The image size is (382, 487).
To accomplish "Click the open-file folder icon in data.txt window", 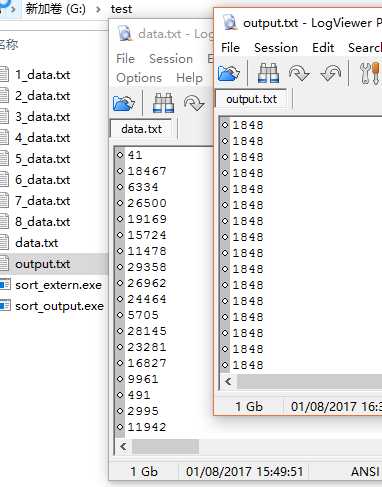I will click(124, 103).
